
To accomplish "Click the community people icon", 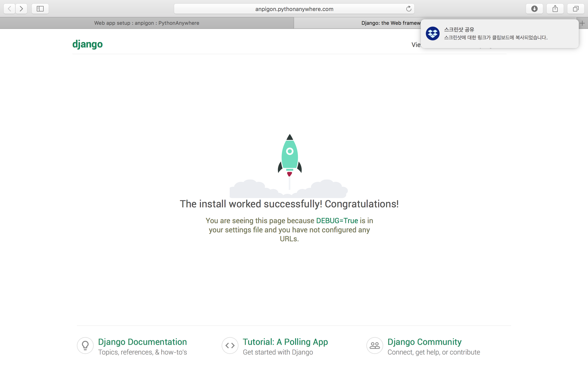I will click(375, 345).
